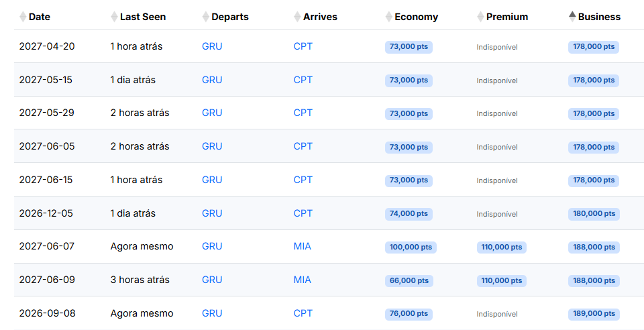644x330 pixels.
Task: Select 100,000 pts Economy badge
Action: (x=411, y=247)
